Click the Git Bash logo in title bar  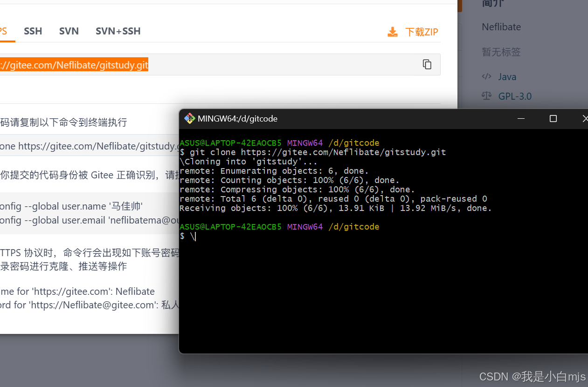click(x=189, y=118)
